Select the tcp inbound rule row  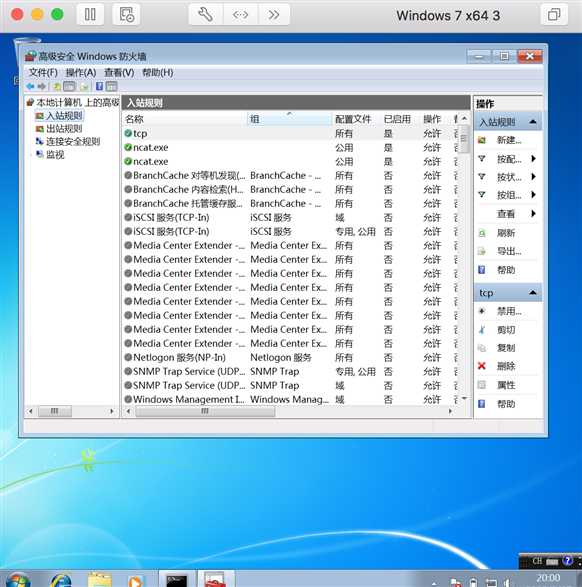coord(290,133)
